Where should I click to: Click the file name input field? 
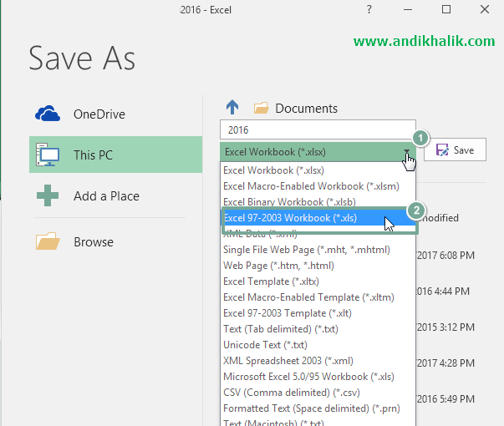pos(318,129)
